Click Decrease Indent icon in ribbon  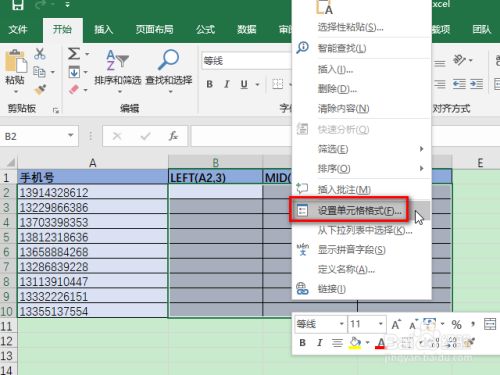[459, 84]
